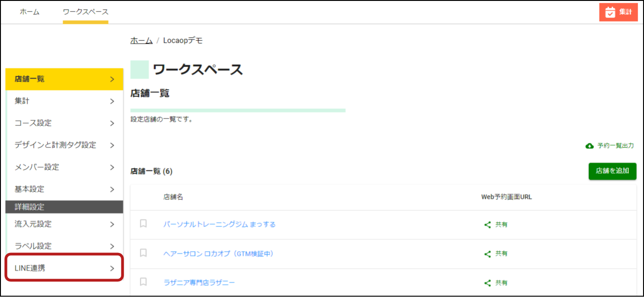
Task: Expand the ラベル設定 chevron arrow
Action: 112,247
